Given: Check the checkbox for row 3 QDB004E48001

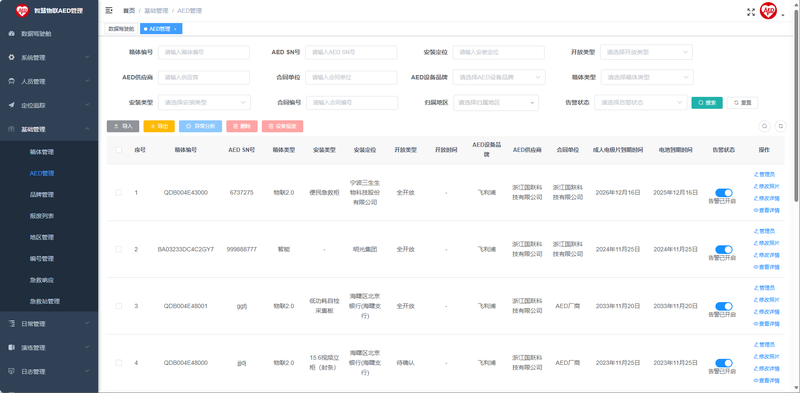Looking at the screenshot, I should (x=118, y=306).
